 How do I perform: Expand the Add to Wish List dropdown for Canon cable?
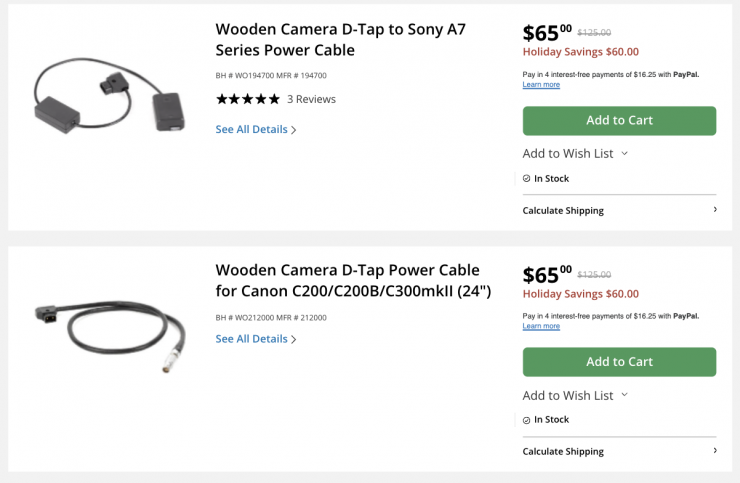[x=625, y=395]
